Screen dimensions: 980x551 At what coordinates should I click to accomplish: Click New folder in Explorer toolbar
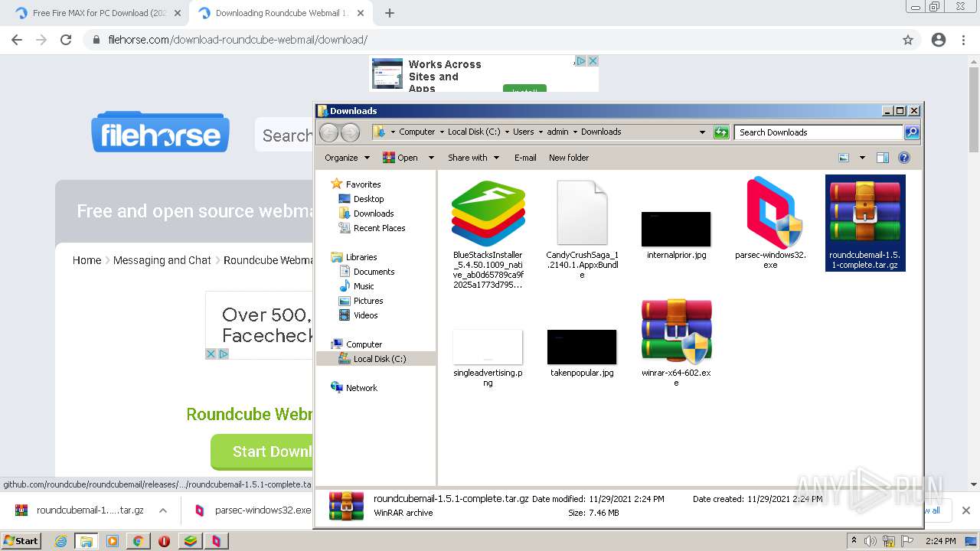tap(569, 158)
